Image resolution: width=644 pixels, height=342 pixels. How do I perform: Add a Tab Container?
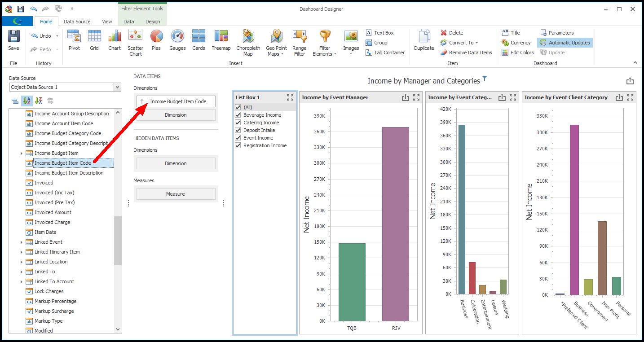[x=385, y=53]
